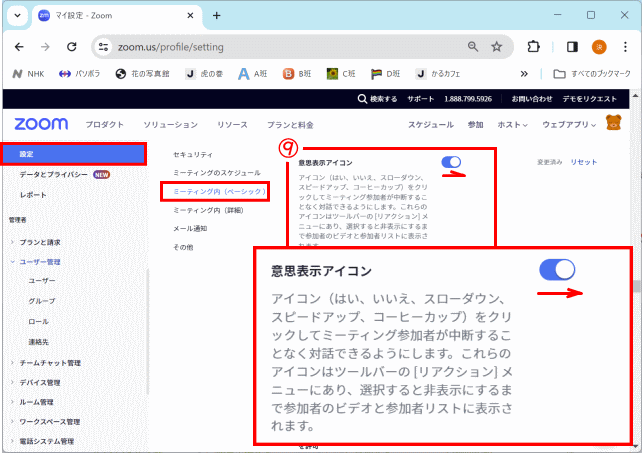Open レポート in the sidebar
The width and height of the screenshot is (642, 453).
click(33, 195)
